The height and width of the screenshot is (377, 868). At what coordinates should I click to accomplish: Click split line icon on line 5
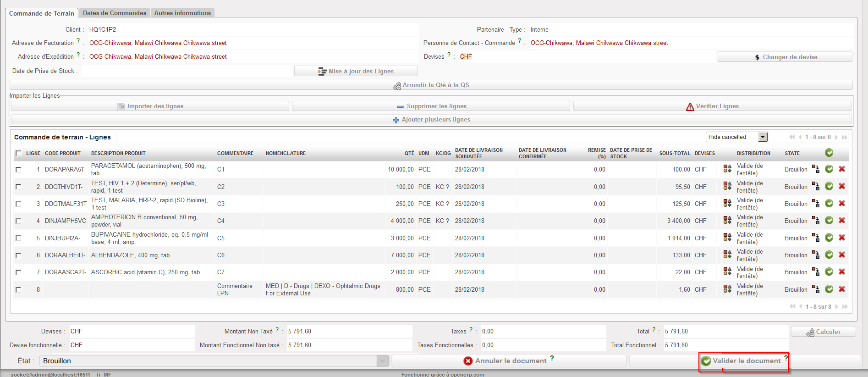816,238
